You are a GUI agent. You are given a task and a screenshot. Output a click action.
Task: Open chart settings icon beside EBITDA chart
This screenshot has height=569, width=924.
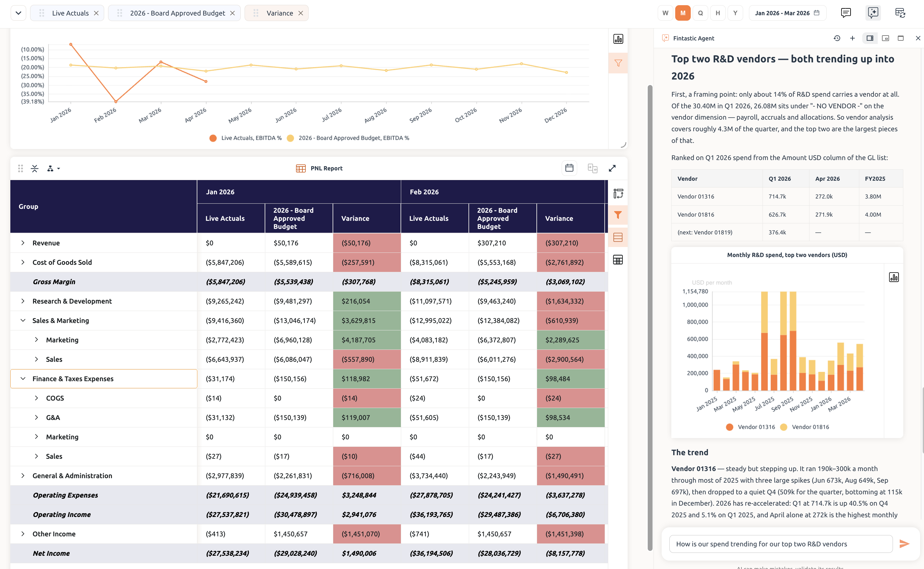618,39
